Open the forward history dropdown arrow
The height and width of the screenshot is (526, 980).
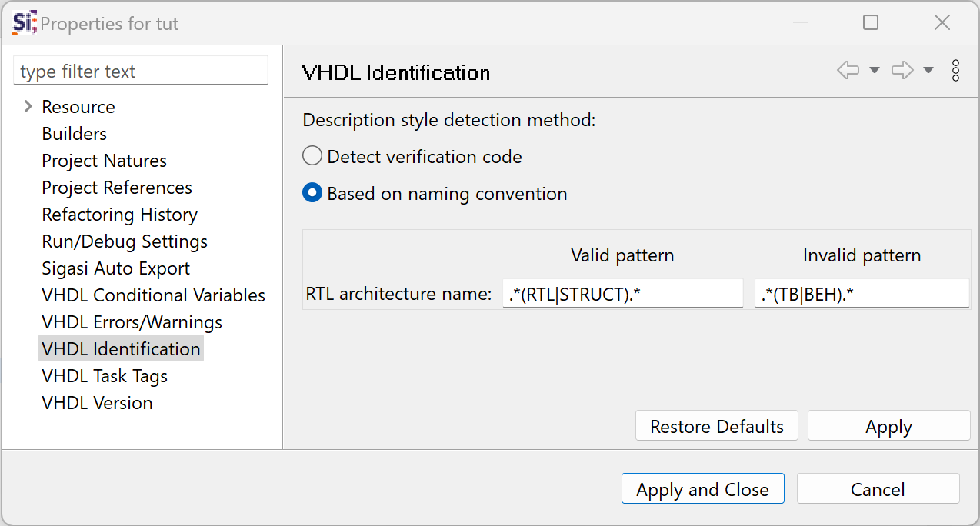928,71
